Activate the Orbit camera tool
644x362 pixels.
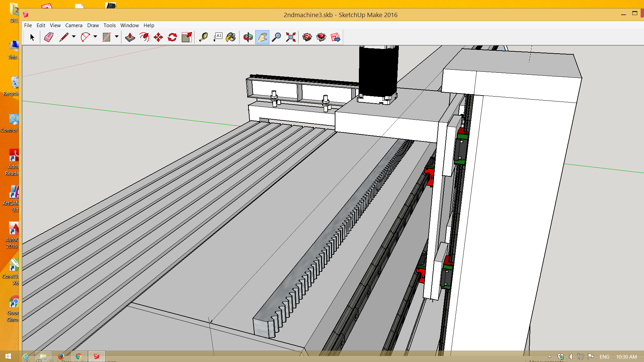(x=248, y=37)
